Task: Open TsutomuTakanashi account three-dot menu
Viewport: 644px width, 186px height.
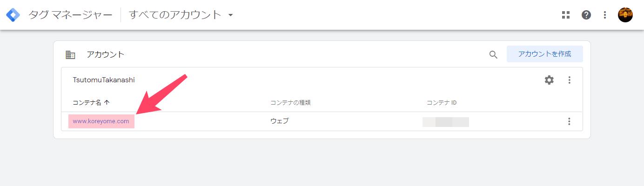Action: point(569,80)
